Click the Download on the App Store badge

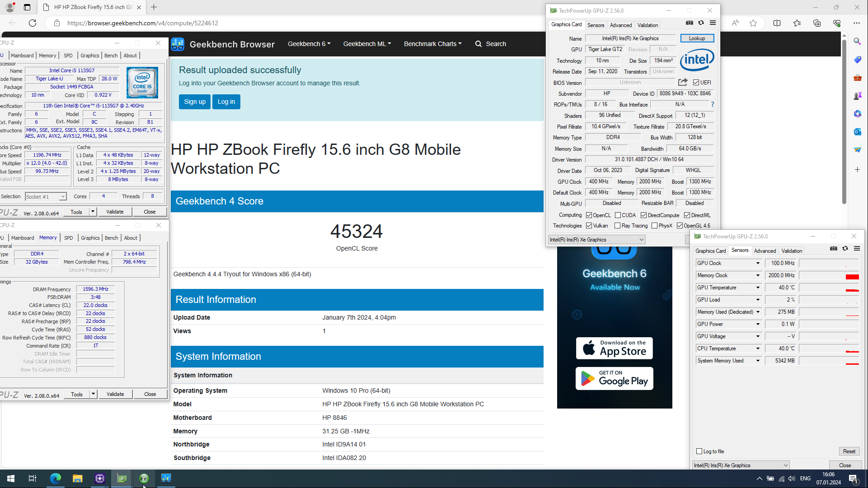pos(615,348)
